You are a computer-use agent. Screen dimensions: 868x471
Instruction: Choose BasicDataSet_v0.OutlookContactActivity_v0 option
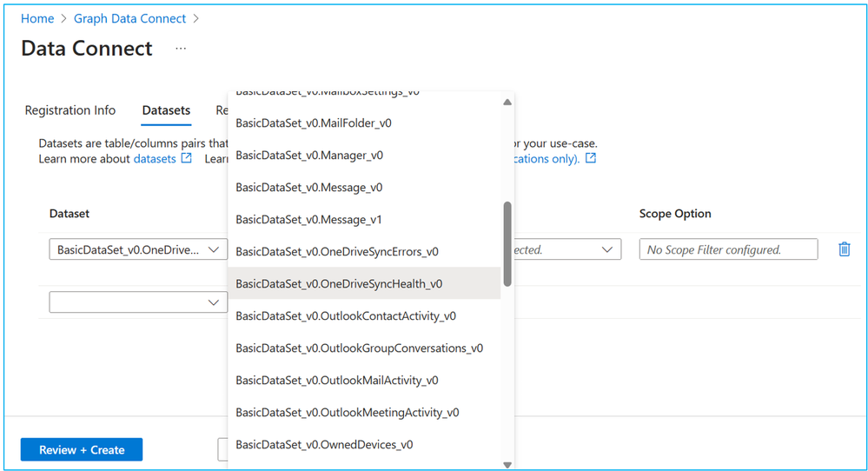click(364, 315)
